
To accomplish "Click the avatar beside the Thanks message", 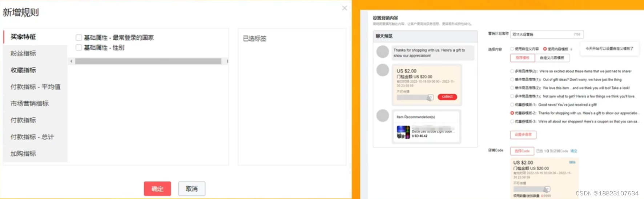I will pos(382,52).
